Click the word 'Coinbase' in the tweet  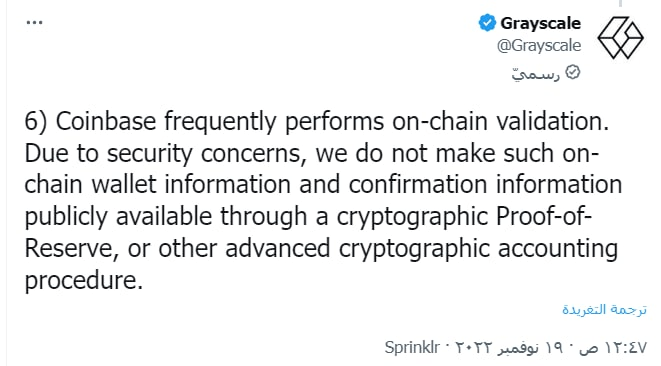[106, 121]
